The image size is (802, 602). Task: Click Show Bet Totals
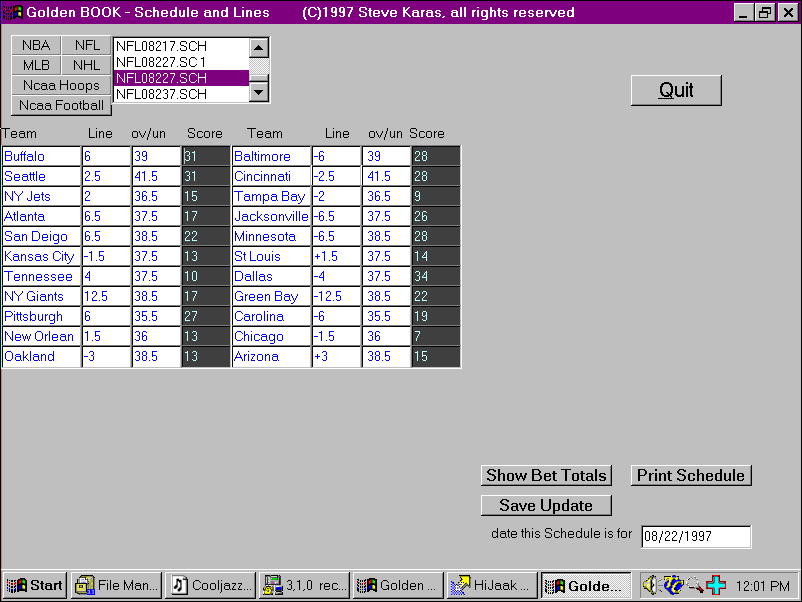546,476
